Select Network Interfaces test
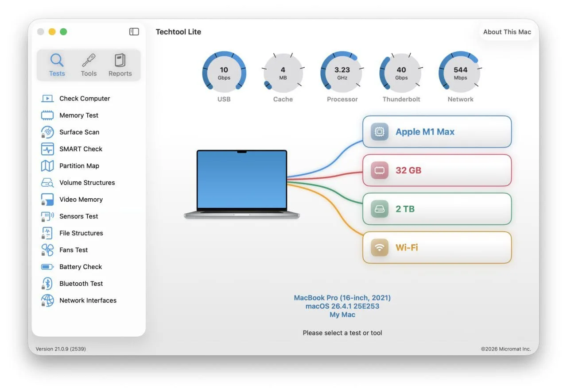567x392 pixels. click(88, 300)
